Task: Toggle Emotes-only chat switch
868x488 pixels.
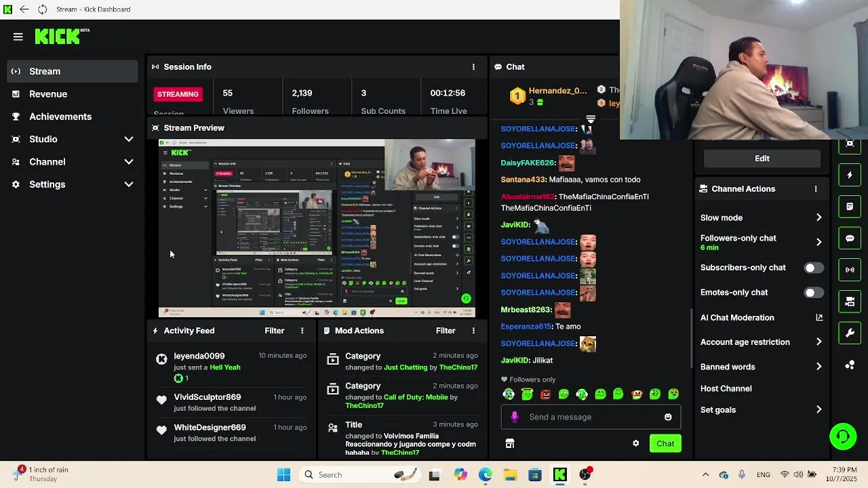Action: click(x=812, y=293)
